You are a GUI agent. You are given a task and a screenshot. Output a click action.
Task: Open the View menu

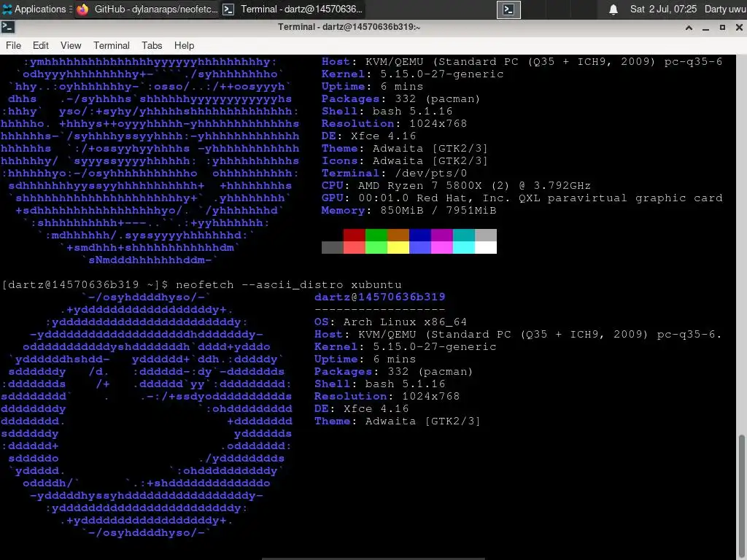click(x=71, y=45)
